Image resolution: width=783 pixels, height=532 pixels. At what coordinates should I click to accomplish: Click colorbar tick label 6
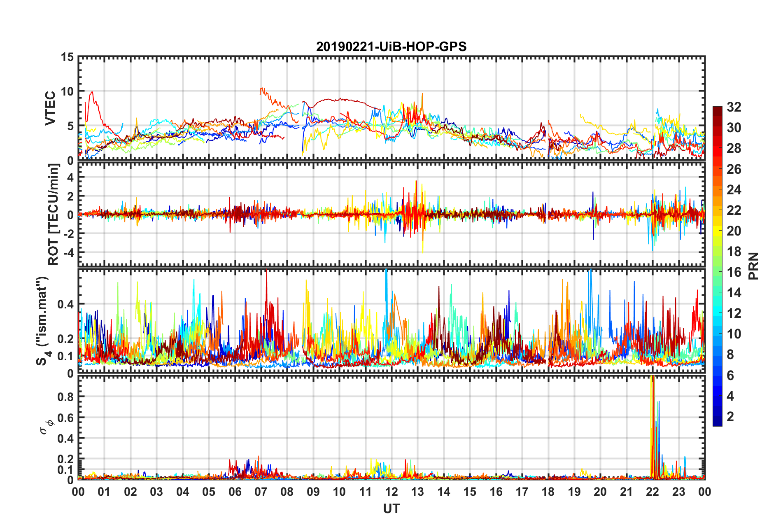tap(730, 375)
